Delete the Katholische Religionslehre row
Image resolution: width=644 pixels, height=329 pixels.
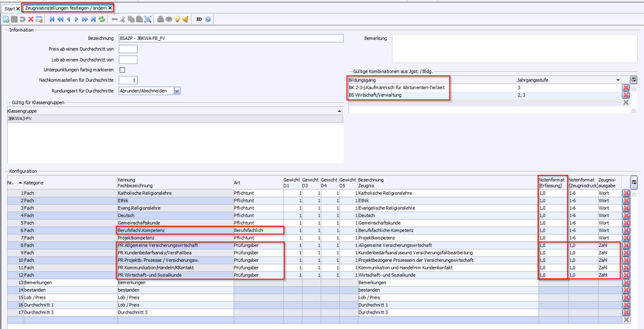[626, 194]
